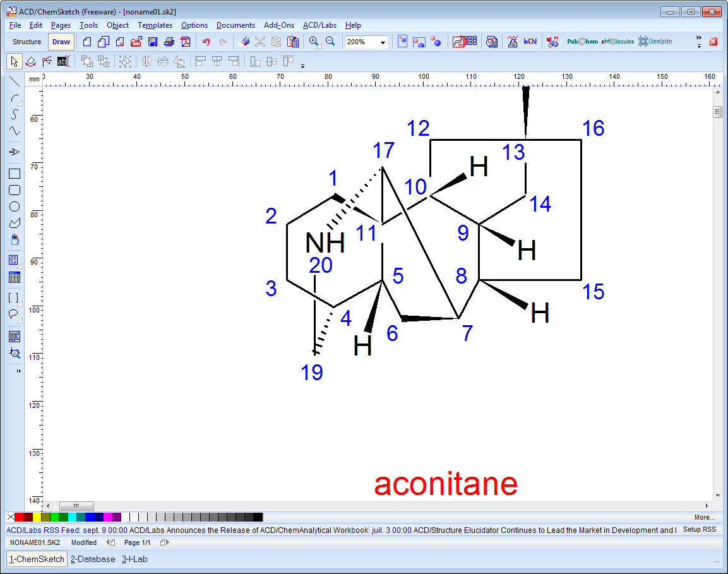Open the Templates menu
Screen dimensions: 728x574
(x=155, y=25)
